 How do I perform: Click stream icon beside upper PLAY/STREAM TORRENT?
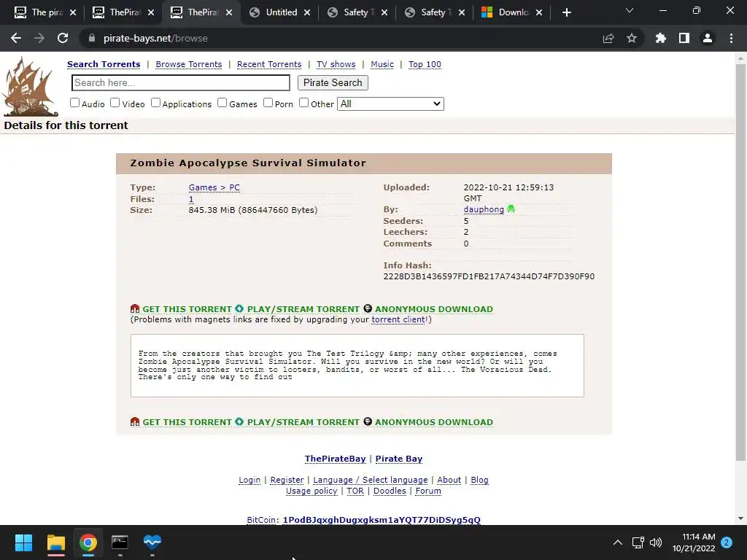point(239,308)
